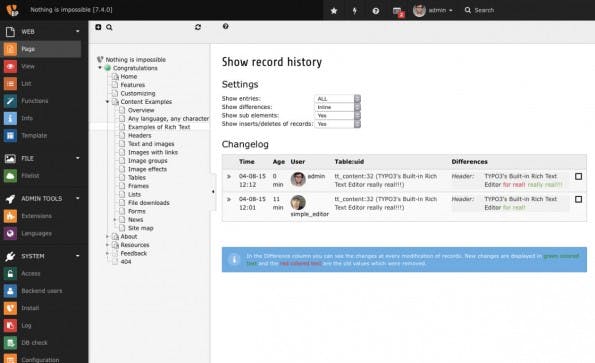This screenshot has width=595, height=363.
Task: Click the TYPO3 logo
Action: (x=12, y=10)
